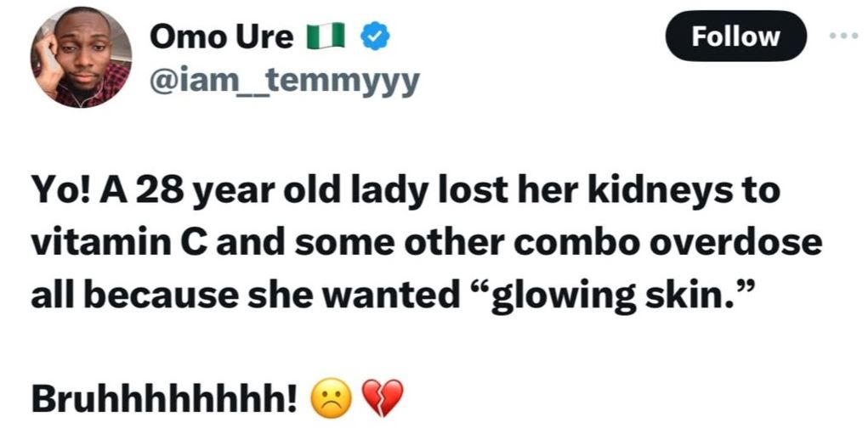The image size is (868, 434).
Task: Click the blue verified checkmark badge
Action: tap(375, 37)
